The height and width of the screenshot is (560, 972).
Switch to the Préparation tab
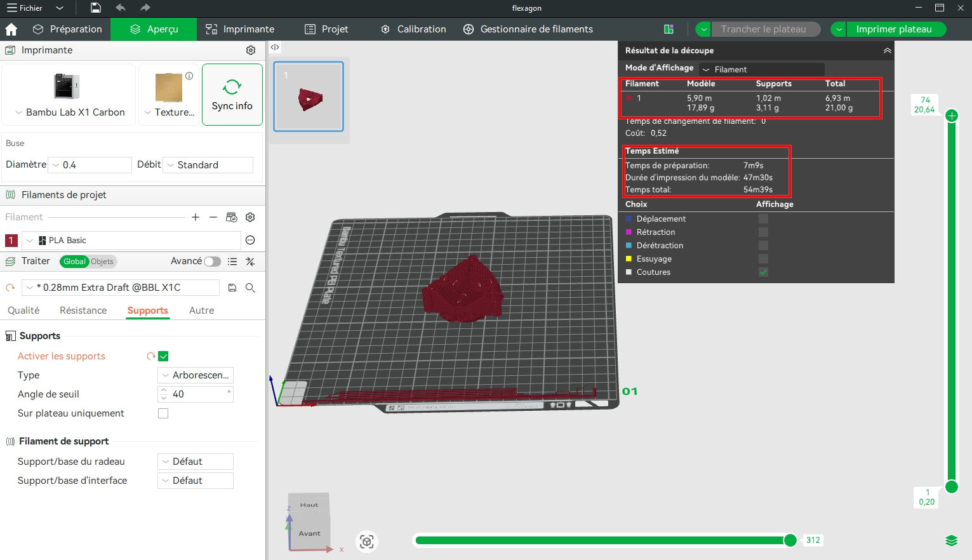tap(67, 29)
